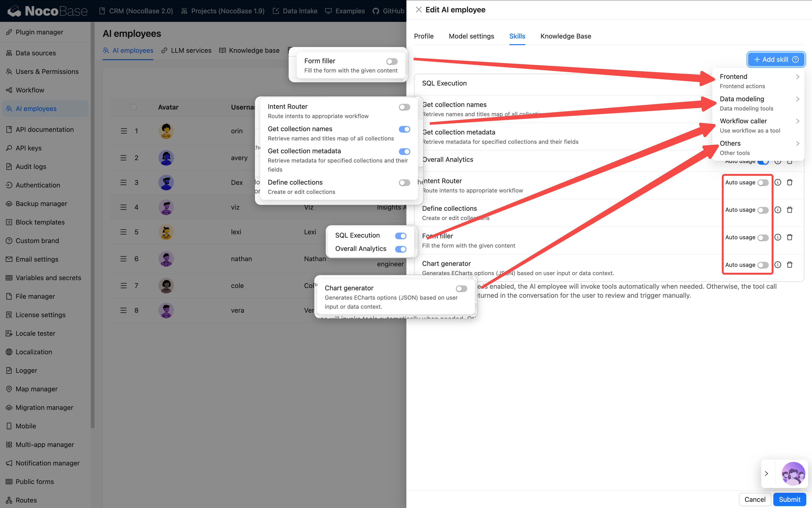812x508 pixels.
Task: Click orin's avatar thumbnail in the table
Action: pyautogui.click(x=166, y=131)
